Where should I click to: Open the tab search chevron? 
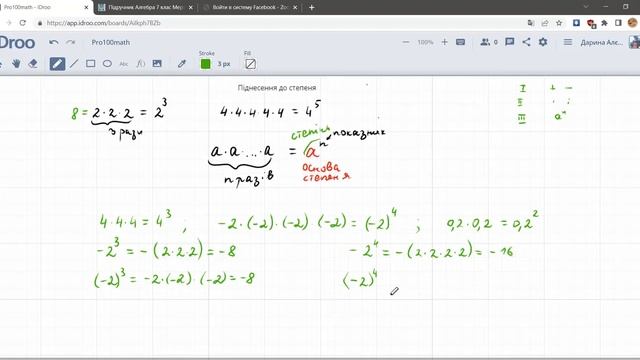tap(586, 7)
